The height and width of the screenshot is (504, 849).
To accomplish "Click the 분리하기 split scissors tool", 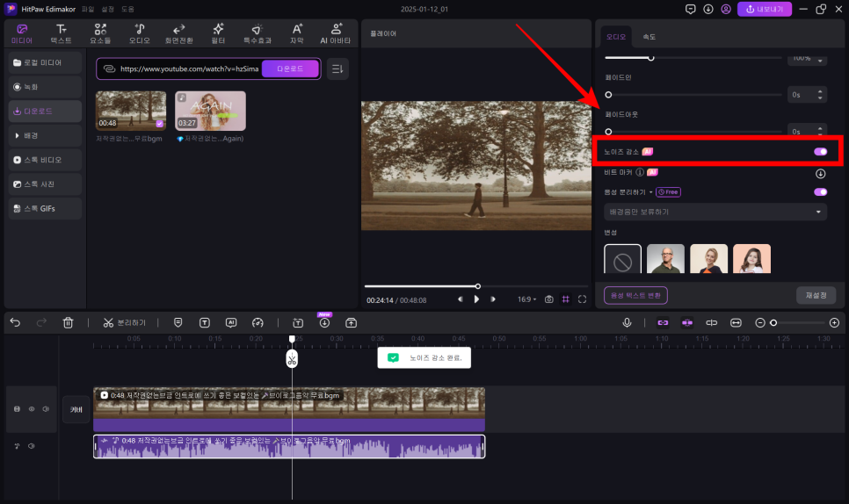I will pos(125,323).
